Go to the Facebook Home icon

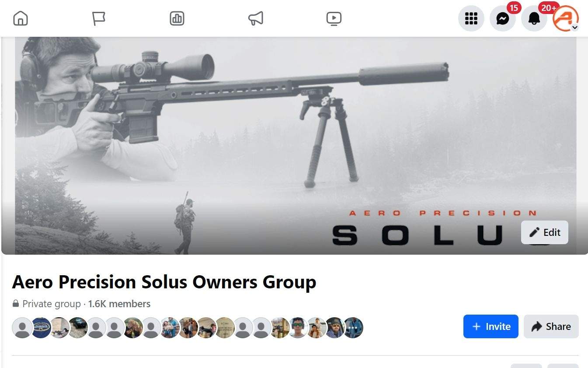21,18
